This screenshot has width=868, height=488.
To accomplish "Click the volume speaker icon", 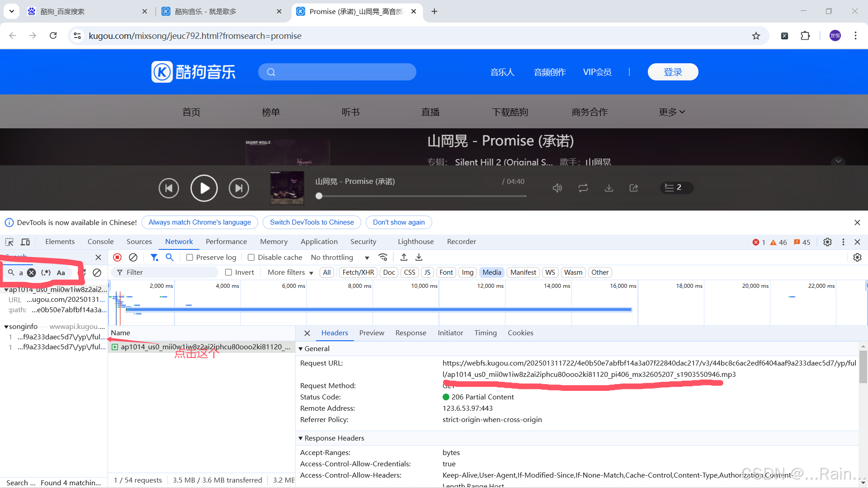I will click(557, 188).
